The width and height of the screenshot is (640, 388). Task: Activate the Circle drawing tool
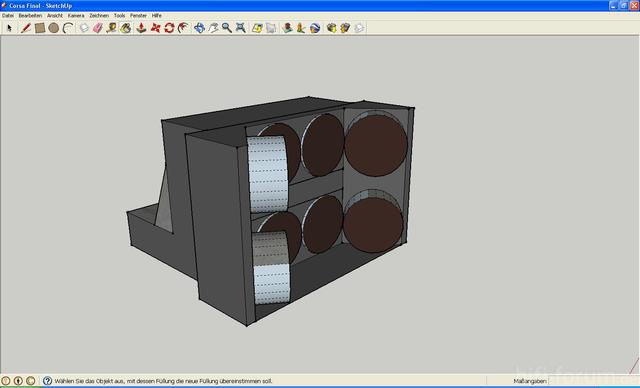coord(53,28)
